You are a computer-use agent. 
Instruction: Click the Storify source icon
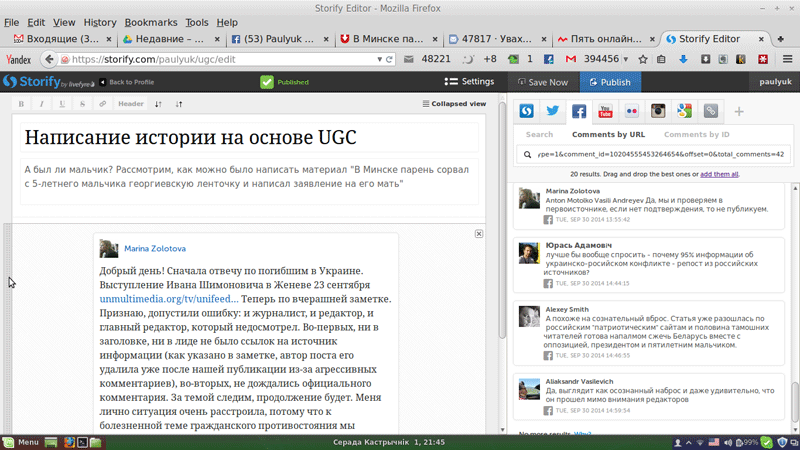tap(525, 111)
